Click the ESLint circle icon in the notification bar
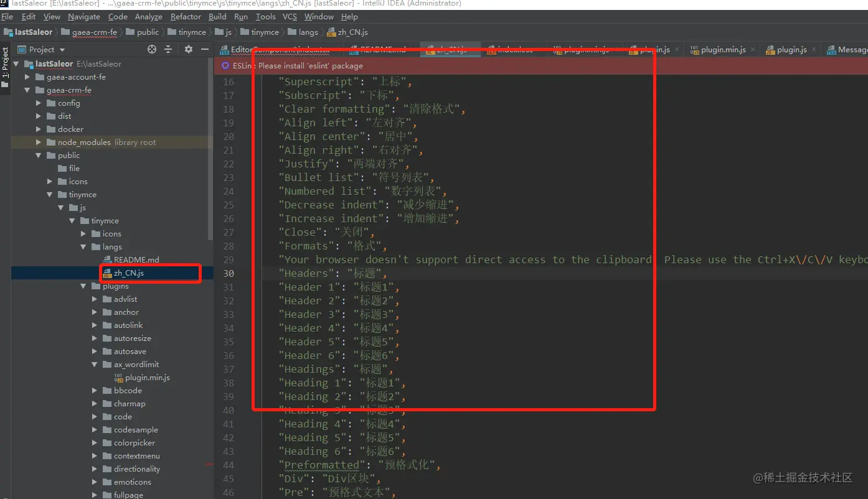This screenshot has height=499, width=868. [225, 65]
